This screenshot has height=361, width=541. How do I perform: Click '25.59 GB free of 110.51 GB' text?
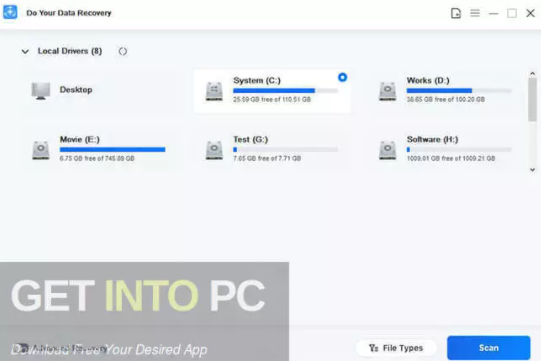click(272, 99)
